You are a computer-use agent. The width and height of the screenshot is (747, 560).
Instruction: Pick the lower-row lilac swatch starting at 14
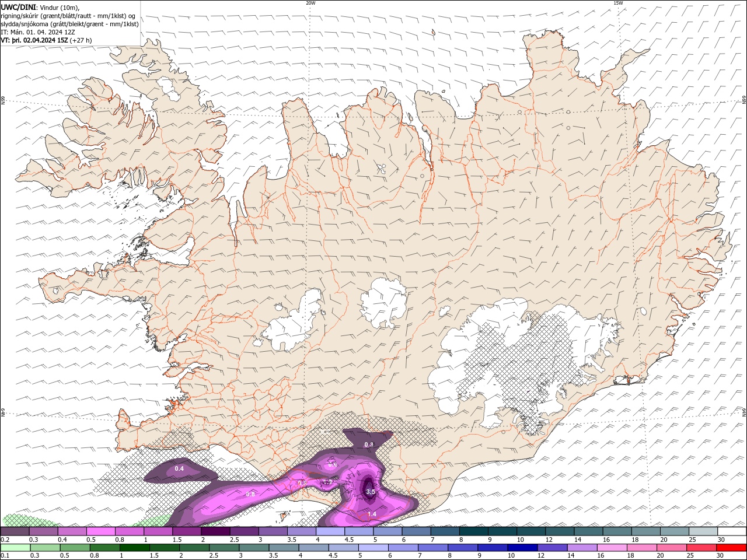click(582, 548)
